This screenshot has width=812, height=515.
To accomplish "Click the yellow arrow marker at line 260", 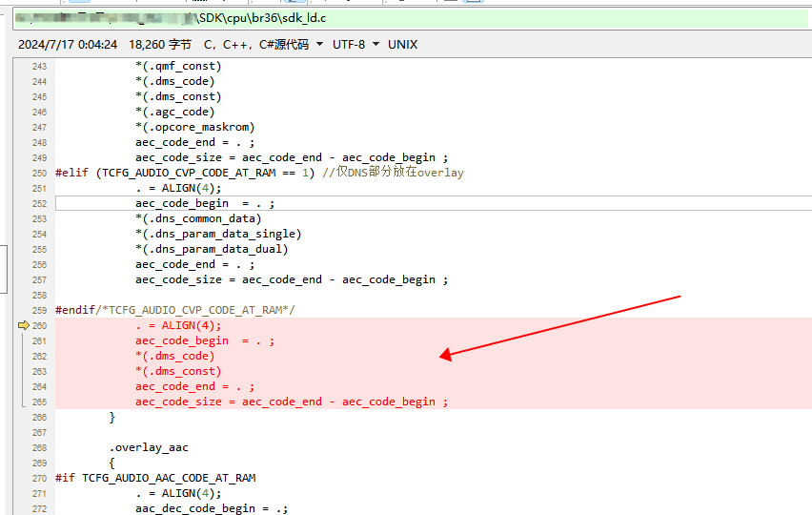I will tap(24, 325).
